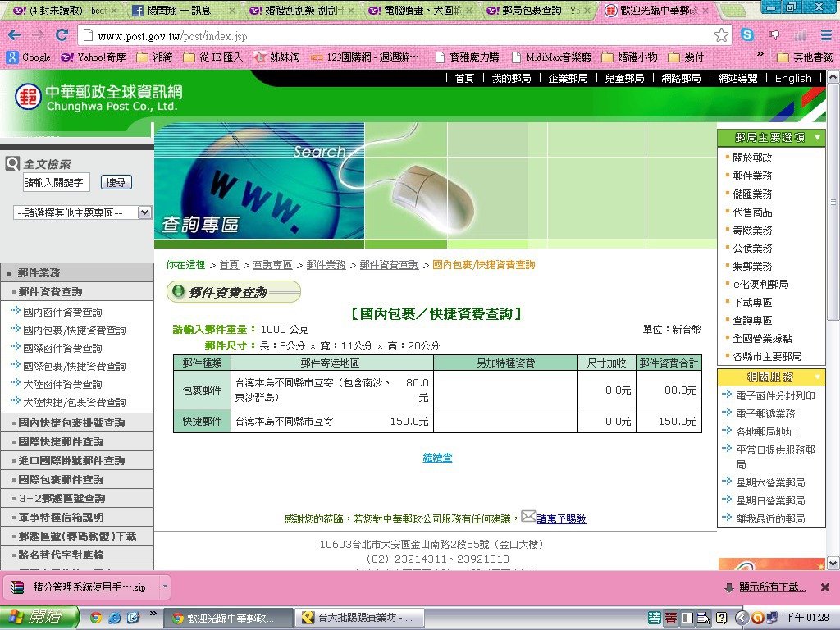840x630 pixels.
Task: Click the full-text search magnifier icon
Action: coord(12,164)
